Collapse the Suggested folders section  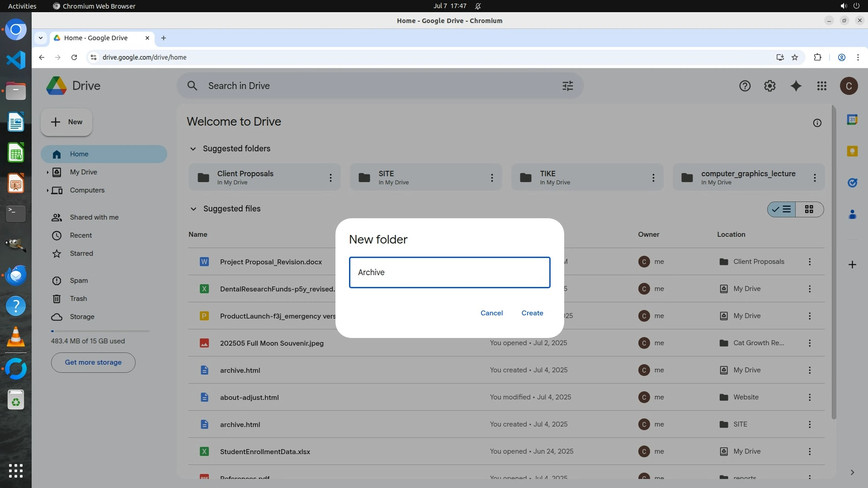[193, 149]
